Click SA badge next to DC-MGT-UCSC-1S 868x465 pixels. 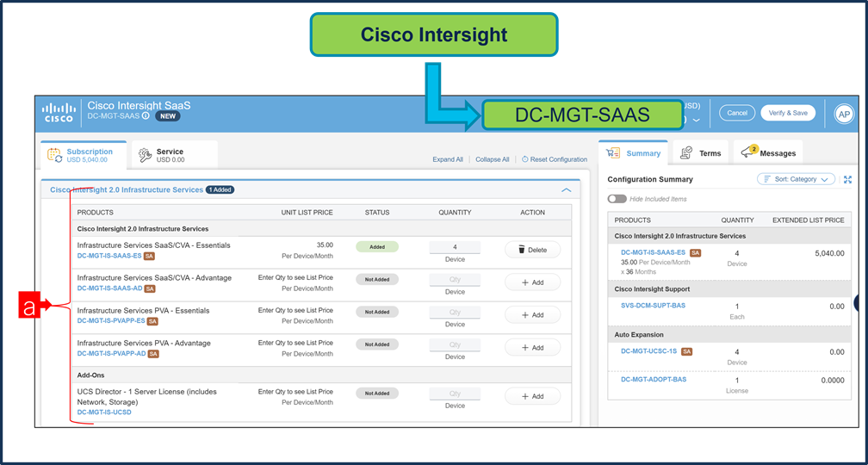tap(687, 351)
